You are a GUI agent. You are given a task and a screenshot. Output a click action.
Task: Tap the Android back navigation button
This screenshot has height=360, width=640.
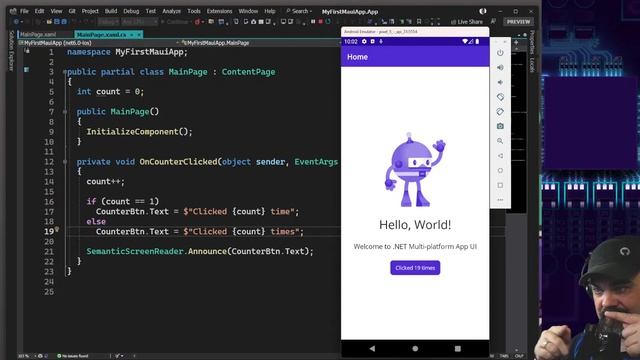tap(372, 349)
